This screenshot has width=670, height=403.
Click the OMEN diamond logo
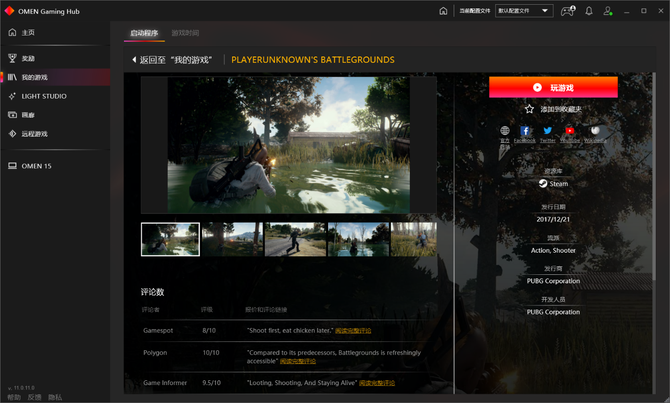pos(9,11)
